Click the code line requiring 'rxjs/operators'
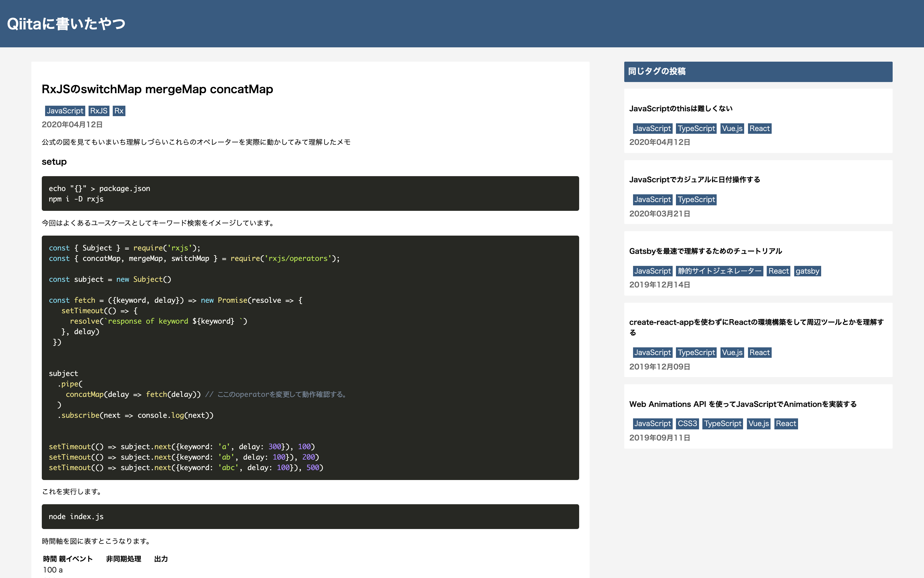 194,258
